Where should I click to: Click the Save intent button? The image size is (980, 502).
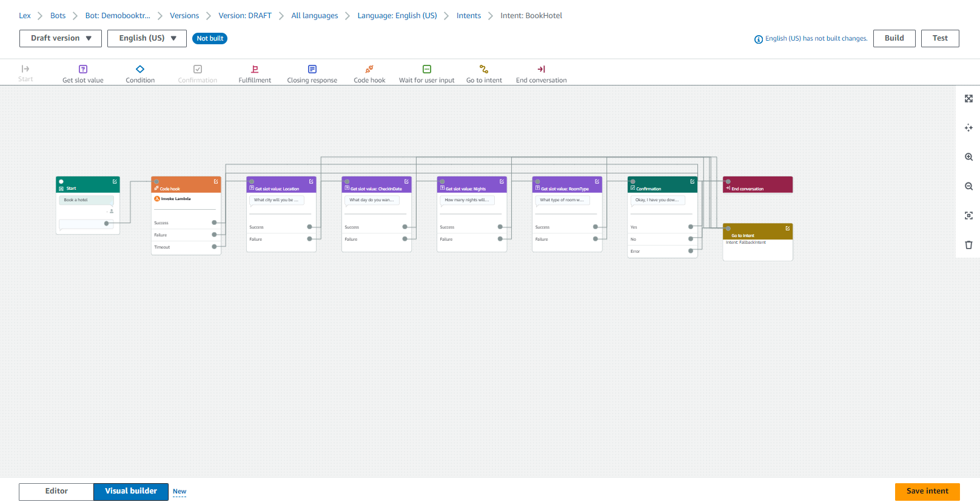coord(927,492)
